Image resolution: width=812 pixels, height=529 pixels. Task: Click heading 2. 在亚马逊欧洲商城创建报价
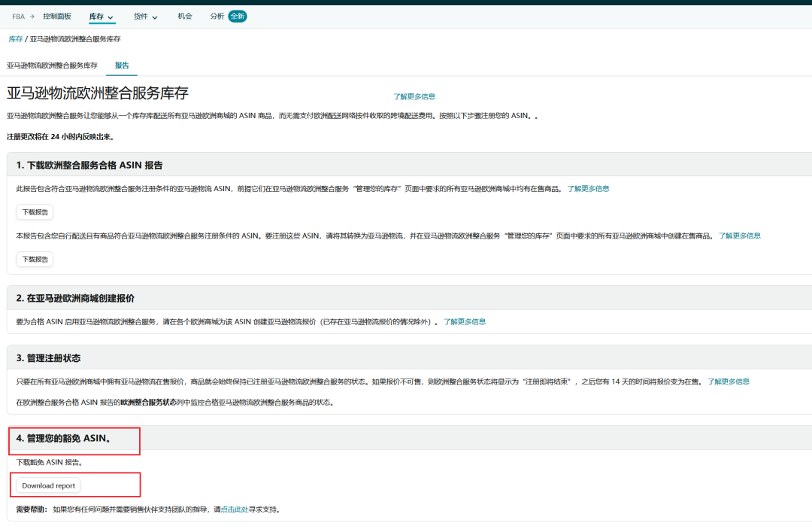click(75, 299)
